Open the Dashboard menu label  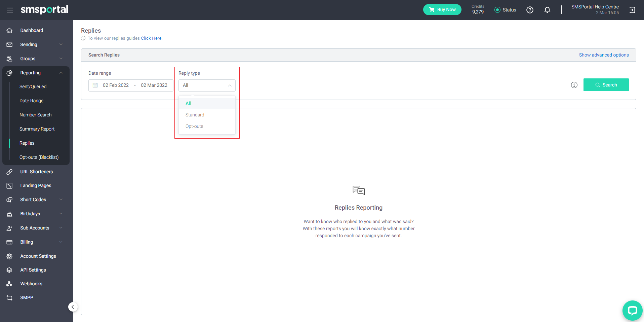point(32,30)
